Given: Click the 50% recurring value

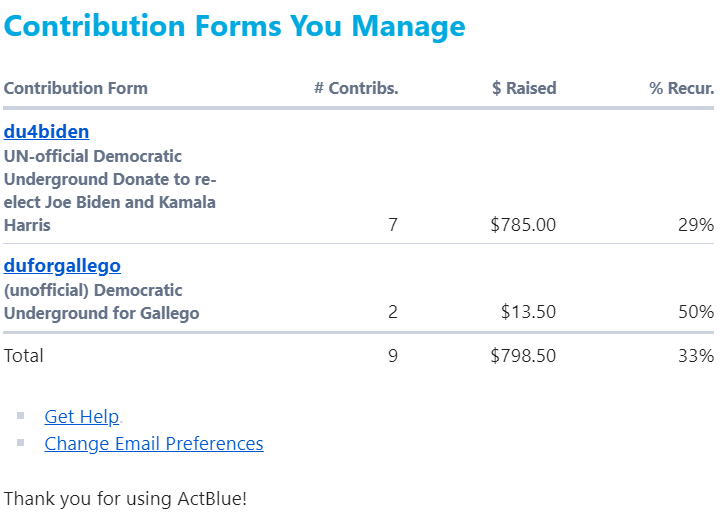Looking at the screenshot, I should click(695, 312).
